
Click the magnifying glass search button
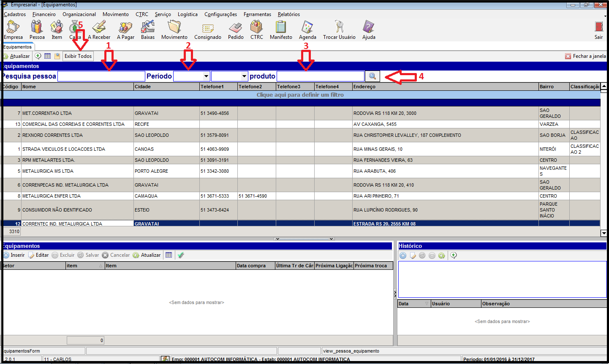tap(372, 76)
